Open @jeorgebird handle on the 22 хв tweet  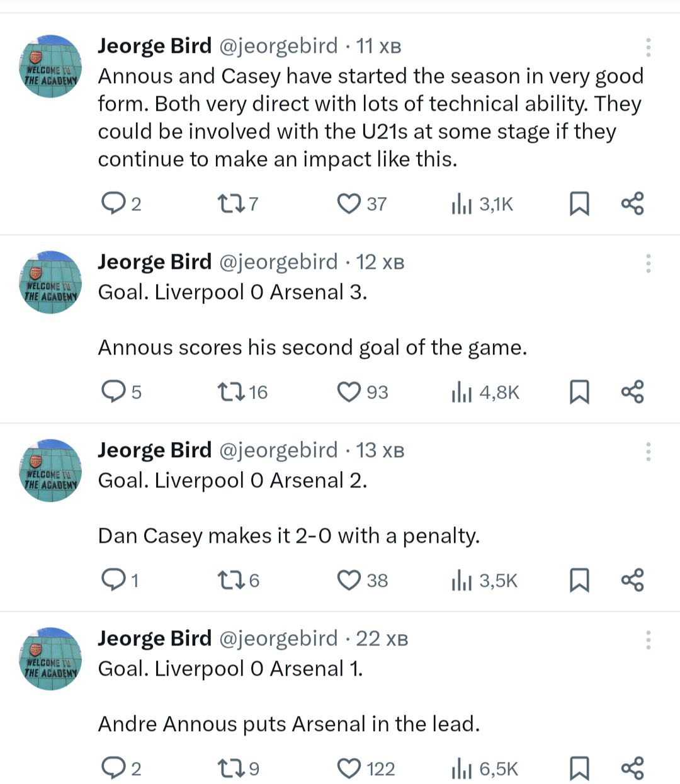278,639
